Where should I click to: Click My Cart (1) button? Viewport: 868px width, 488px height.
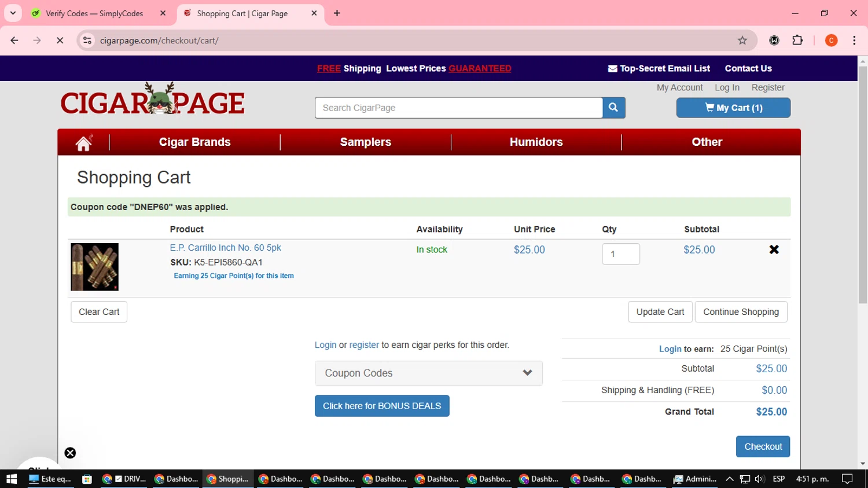pyautogui.click(x=733, y=108)
